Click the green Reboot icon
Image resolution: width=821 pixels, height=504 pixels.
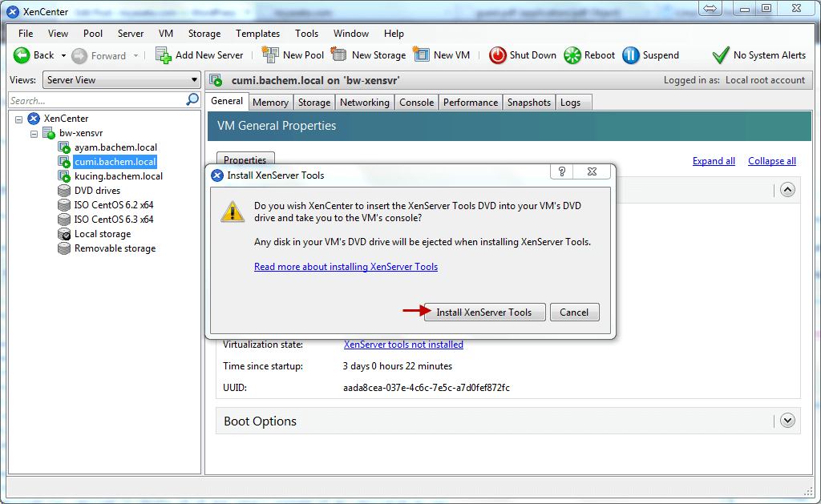(x=572, y=55)
